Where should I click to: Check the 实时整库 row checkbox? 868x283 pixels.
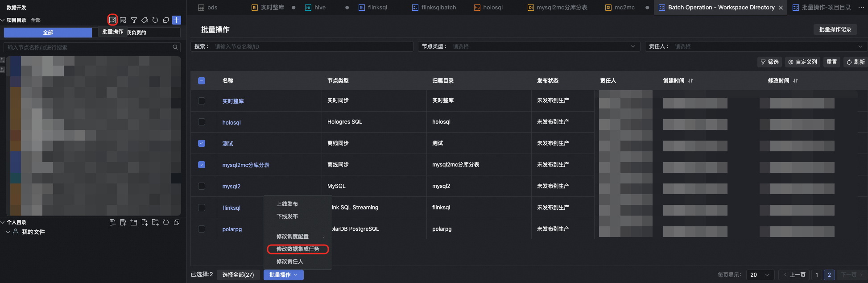pyautogui.click(x=202, y=101)
